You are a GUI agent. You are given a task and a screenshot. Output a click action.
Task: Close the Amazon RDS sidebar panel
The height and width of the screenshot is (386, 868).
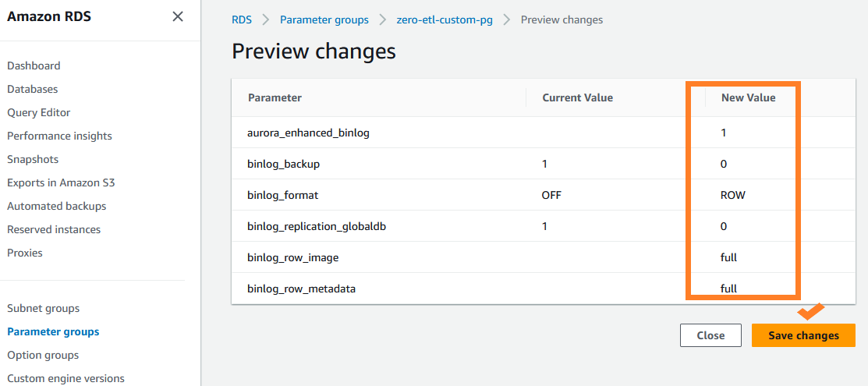point(178,16)
